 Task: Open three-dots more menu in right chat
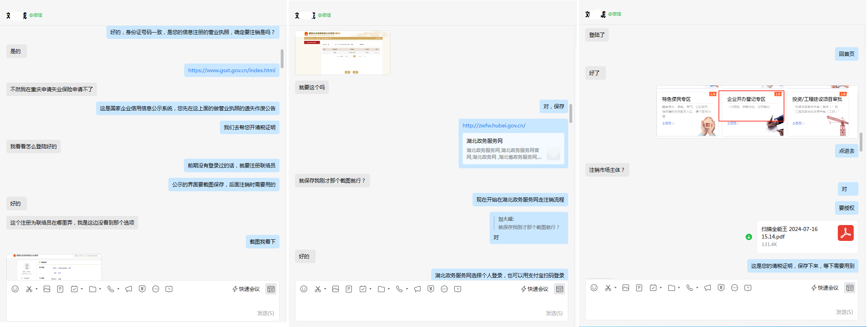click(x=735, y=288)
